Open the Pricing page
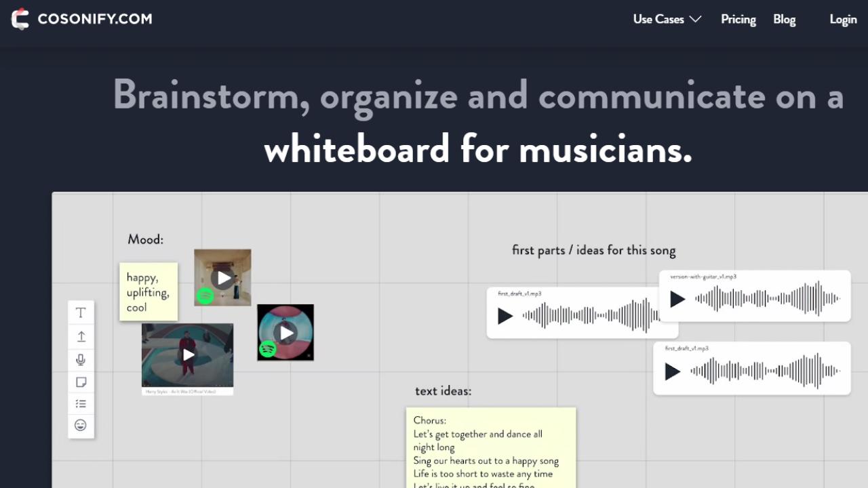868x488 pixels. [x=738, y=19]
